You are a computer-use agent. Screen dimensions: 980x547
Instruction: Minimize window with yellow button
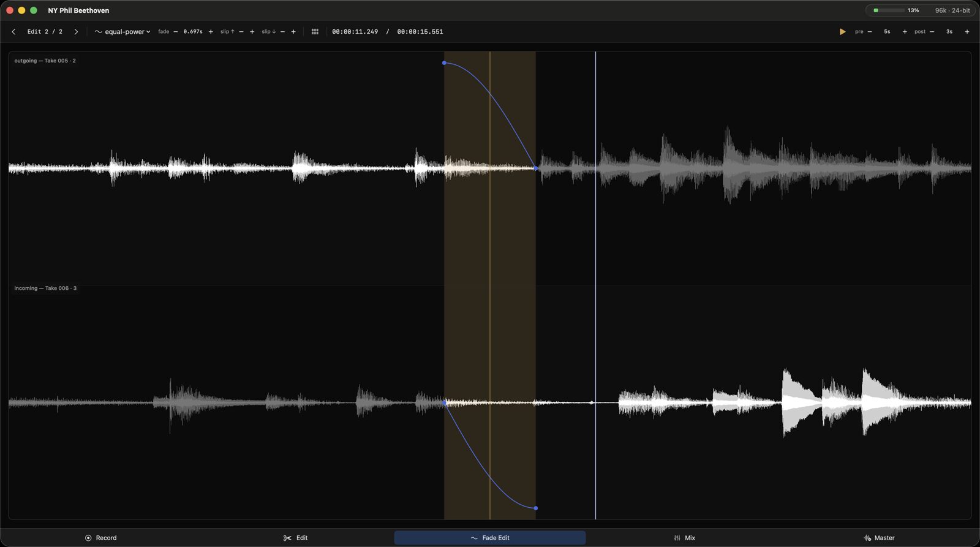click(21, 10)
